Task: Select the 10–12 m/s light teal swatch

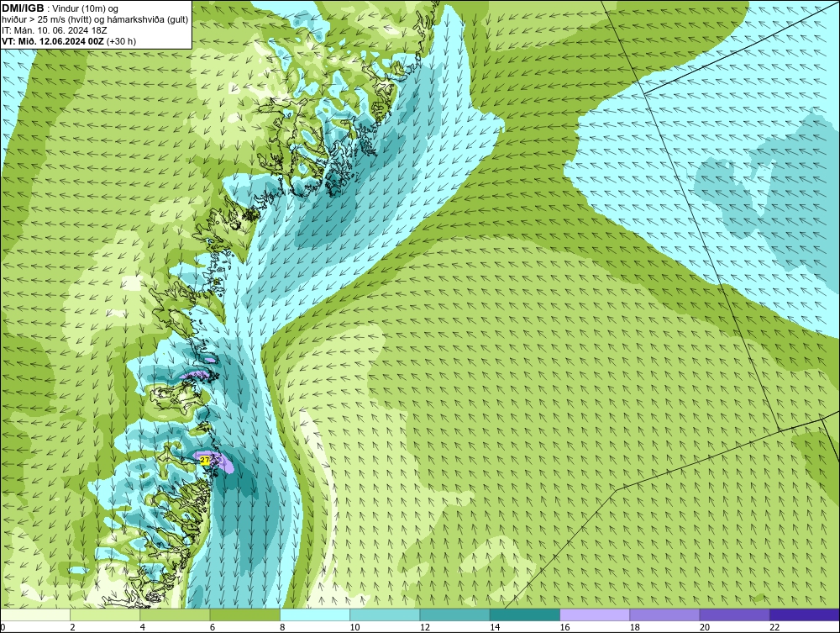Action: [385, 615]
